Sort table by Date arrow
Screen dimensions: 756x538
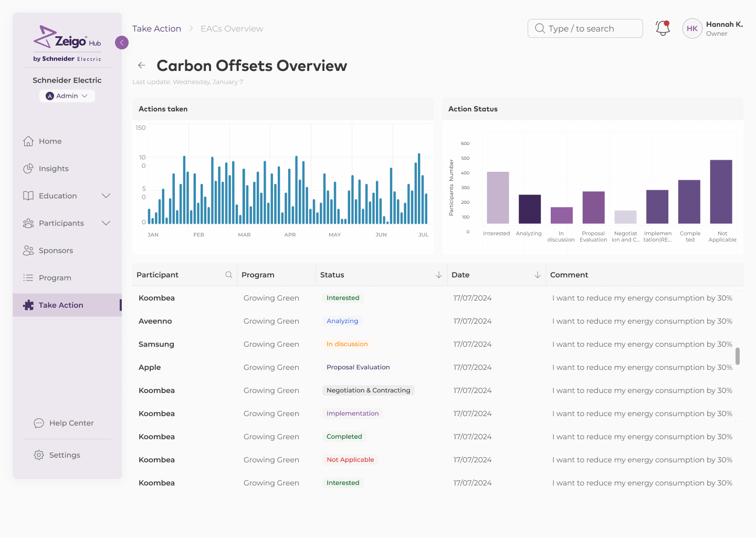[x=538, y=275]
